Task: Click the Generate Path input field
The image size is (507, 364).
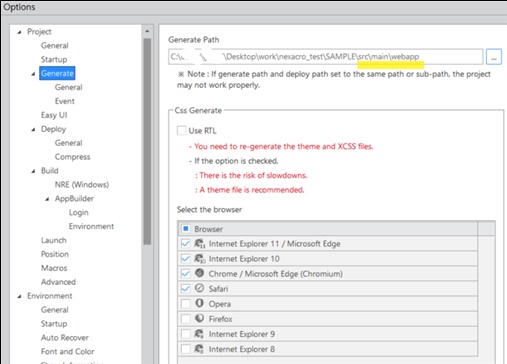Action: coord(326,57)
